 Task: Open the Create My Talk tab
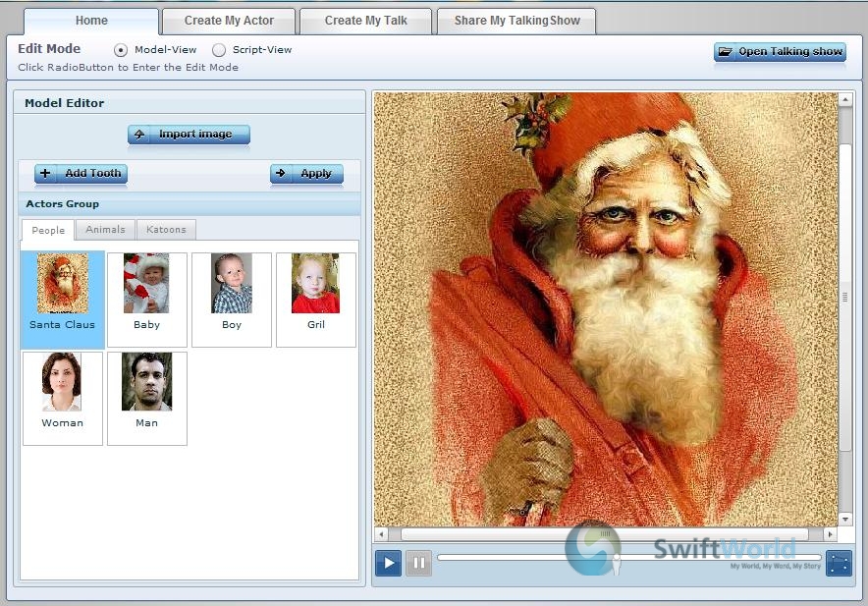pyautogui.click(x=365, y=21)
